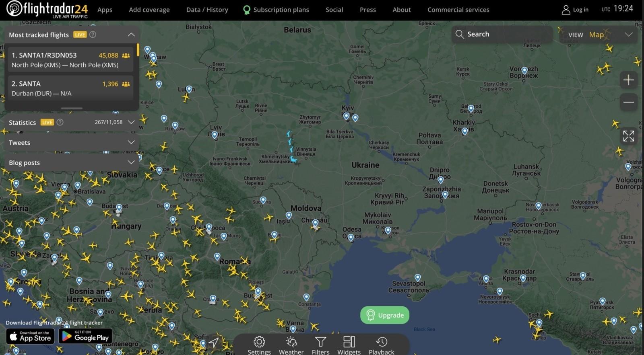Viewport: 644px width, 355px height.
Task: Select flight SANTA1/R3DN053
Action: point(70,60)
